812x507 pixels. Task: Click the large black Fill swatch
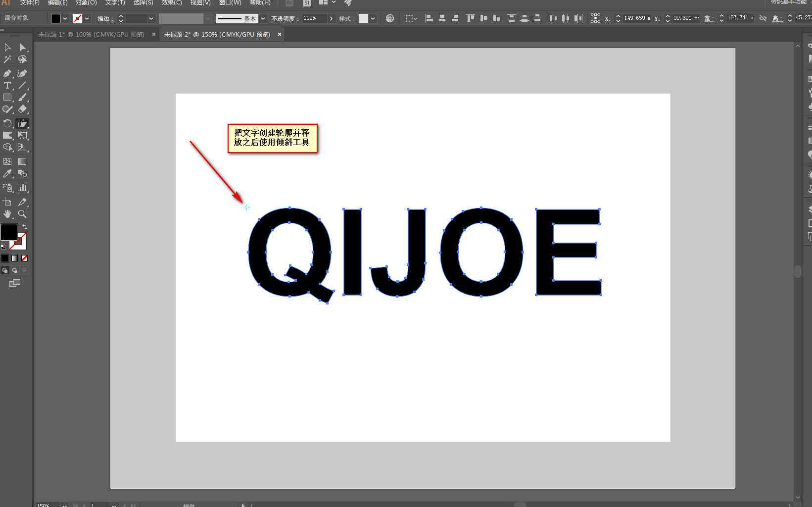(8, 232)
